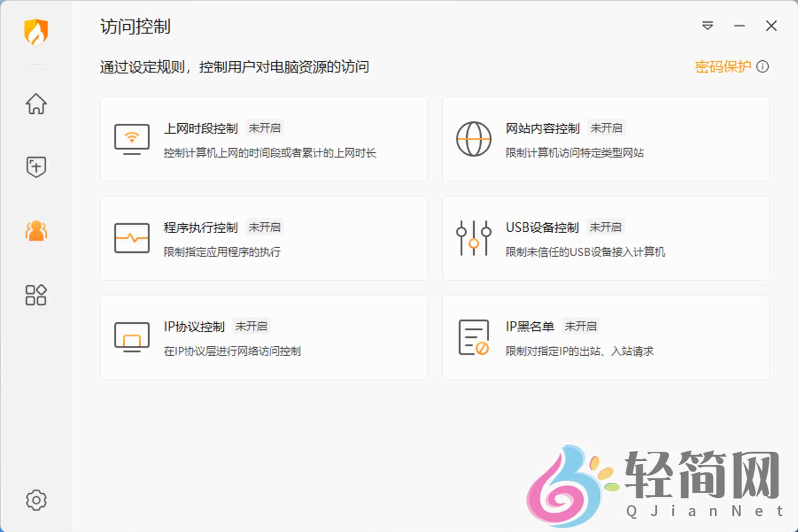
Task: Click the info icon beside 密码保护
Action: pos(763,66)
